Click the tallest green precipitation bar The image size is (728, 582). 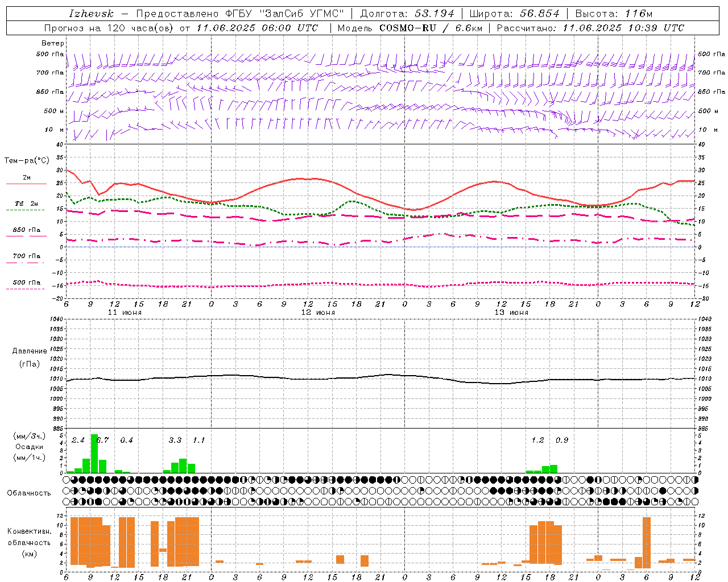tap(94, 454)
